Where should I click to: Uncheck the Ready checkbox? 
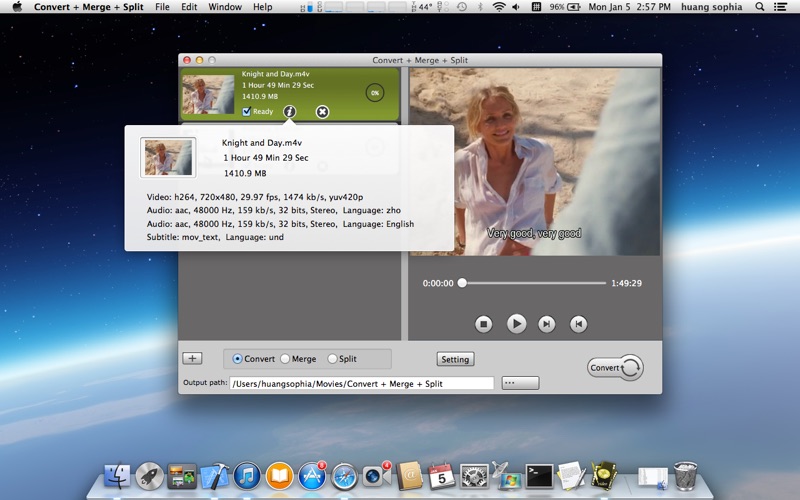246,111
